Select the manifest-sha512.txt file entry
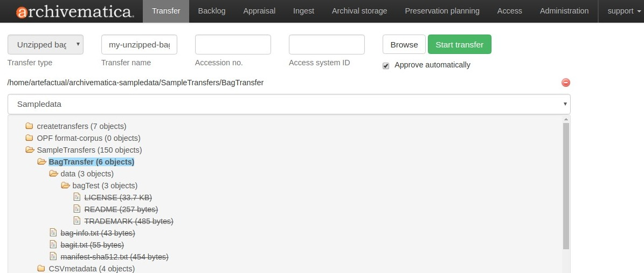The height and width of the screenshot is (273, 644). (x=114, y=257)
